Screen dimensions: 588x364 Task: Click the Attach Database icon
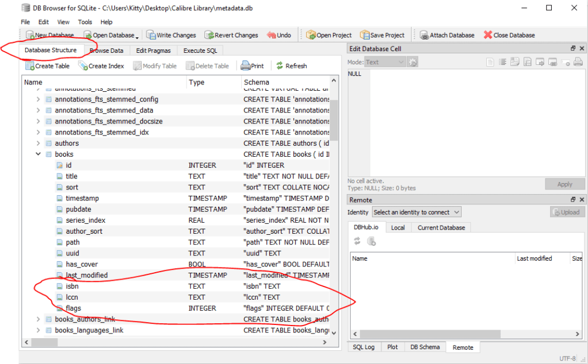coord(424,35)
